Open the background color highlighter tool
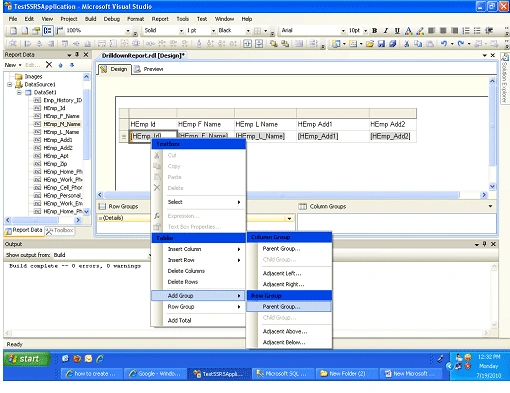 420,31
